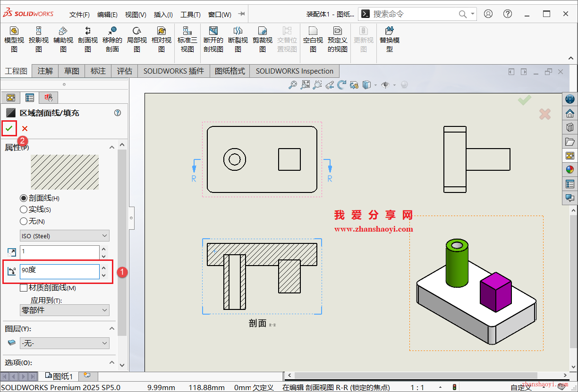Select the Hatch (剖面线) radio button
The width and height of the screenshot is (578, 392).
24,198
